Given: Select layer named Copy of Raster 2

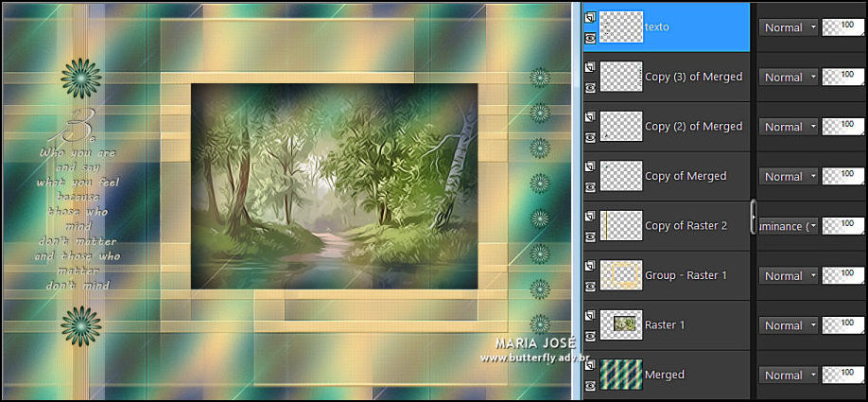Looking at the screenshot, I should 686,226.
